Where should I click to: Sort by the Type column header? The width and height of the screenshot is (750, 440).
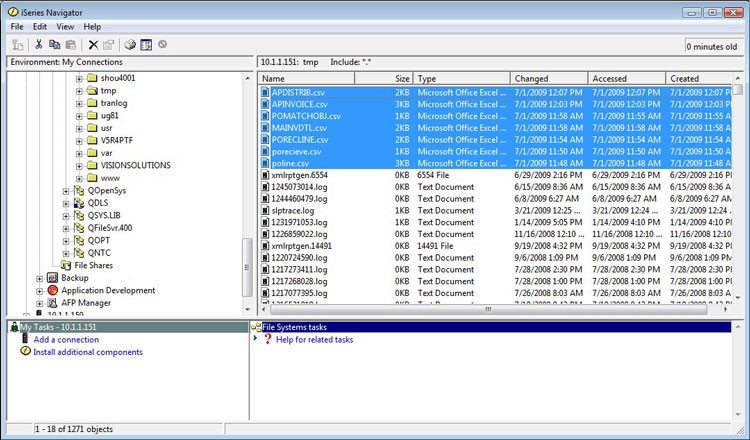[x=462, y=78]
